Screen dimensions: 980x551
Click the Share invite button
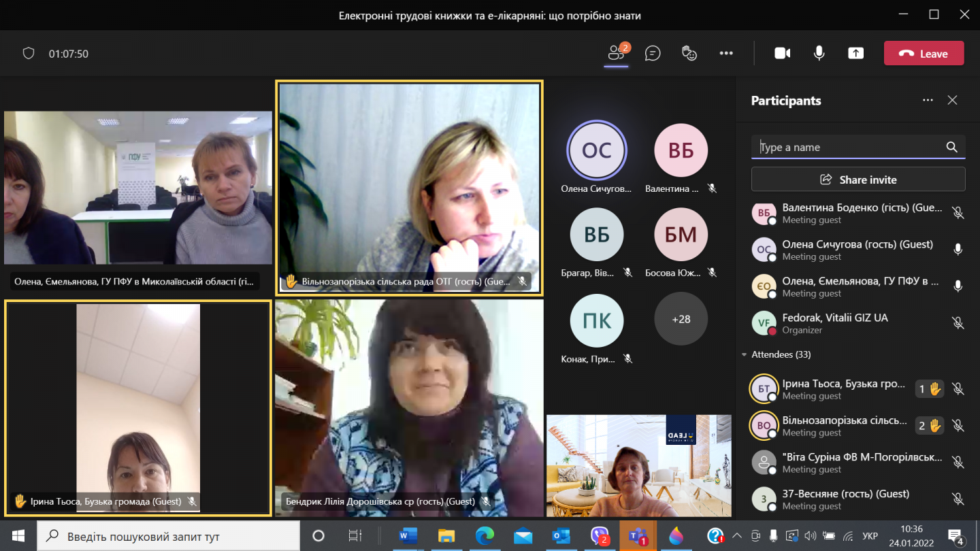click(x=857, y=180)
